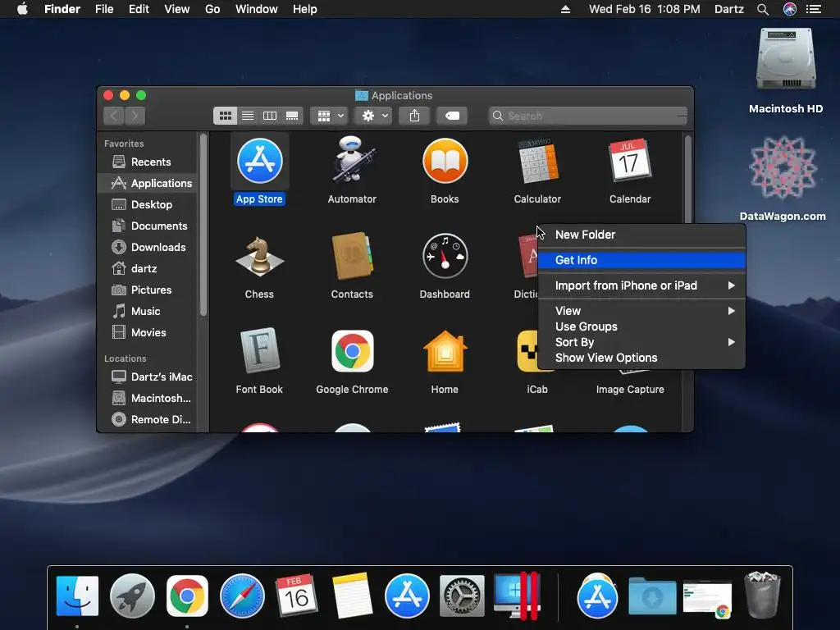
Task: Open Music in the sidebar
Action: click(148, 311)
